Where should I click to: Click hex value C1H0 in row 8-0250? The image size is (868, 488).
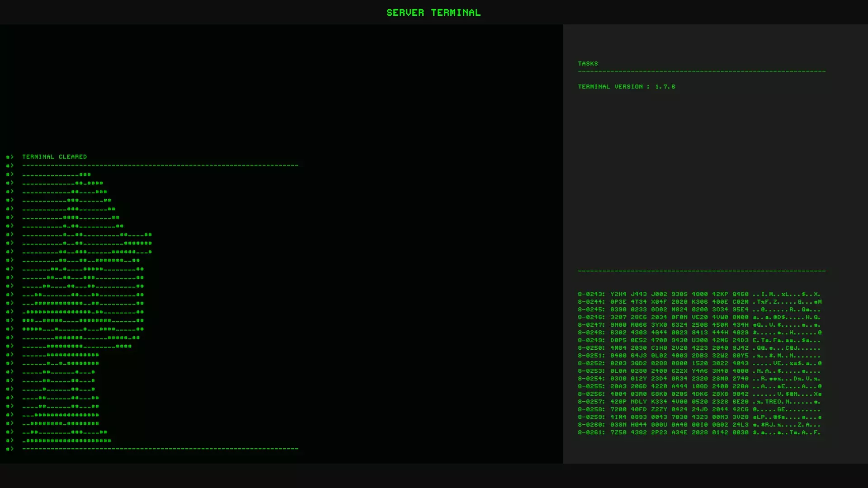[659, 348]
